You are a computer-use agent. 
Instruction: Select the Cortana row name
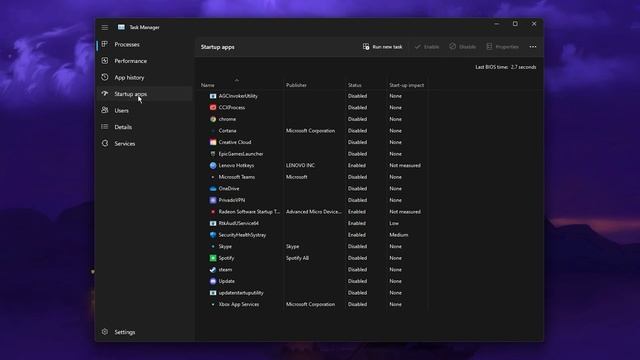pos(227,131)
